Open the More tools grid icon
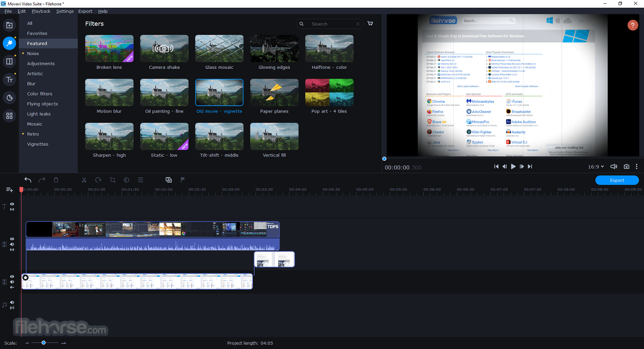Image resolution: width=644 pixels, height=349 pixels. pos(9,116)
